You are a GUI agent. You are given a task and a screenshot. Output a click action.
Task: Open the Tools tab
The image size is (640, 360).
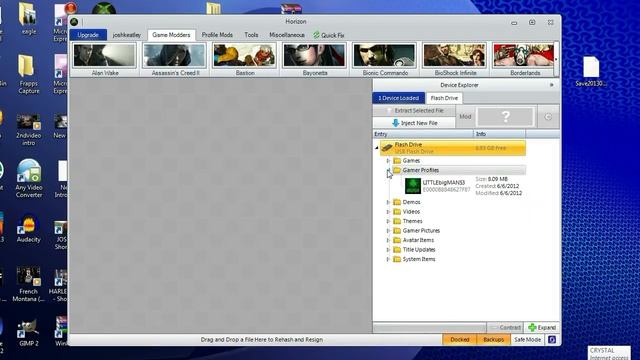tap(251, 35)
